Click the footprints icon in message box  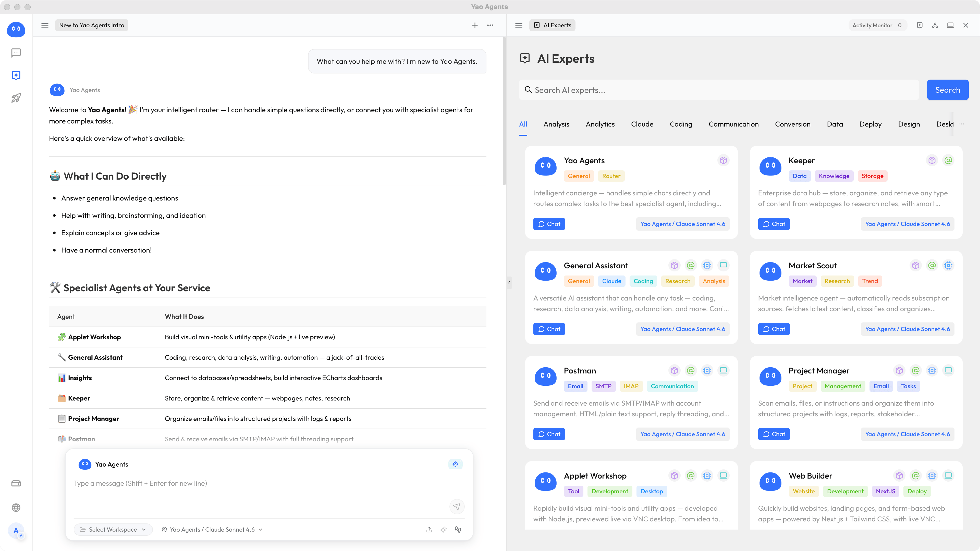click(x=458, y=529)
